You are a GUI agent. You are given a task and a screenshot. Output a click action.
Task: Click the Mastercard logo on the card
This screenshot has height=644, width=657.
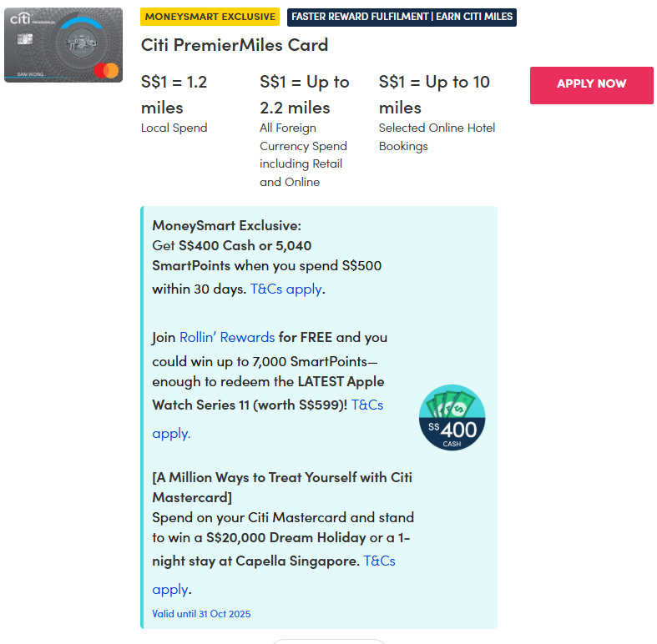coord(106,70)
